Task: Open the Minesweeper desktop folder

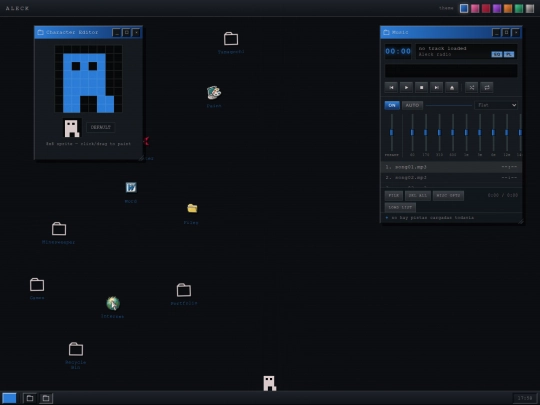Action: 59,229
